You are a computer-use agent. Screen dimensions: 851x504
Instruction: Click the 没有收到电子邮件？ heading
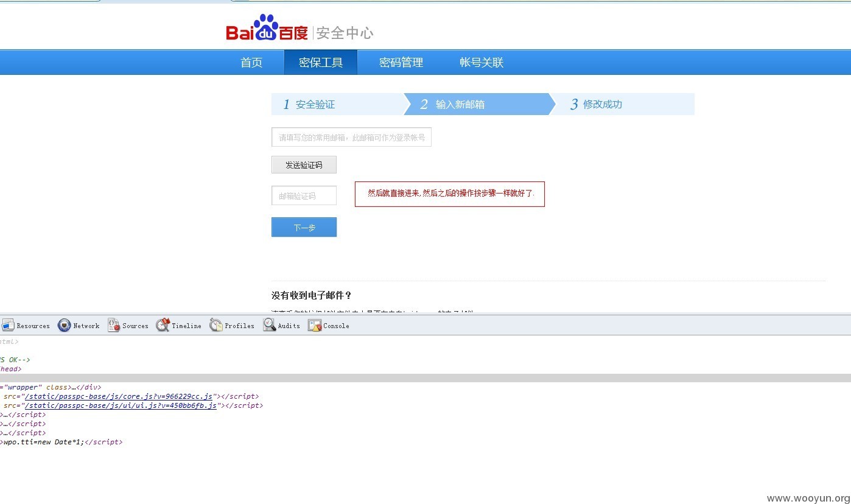tap(312, 295)
